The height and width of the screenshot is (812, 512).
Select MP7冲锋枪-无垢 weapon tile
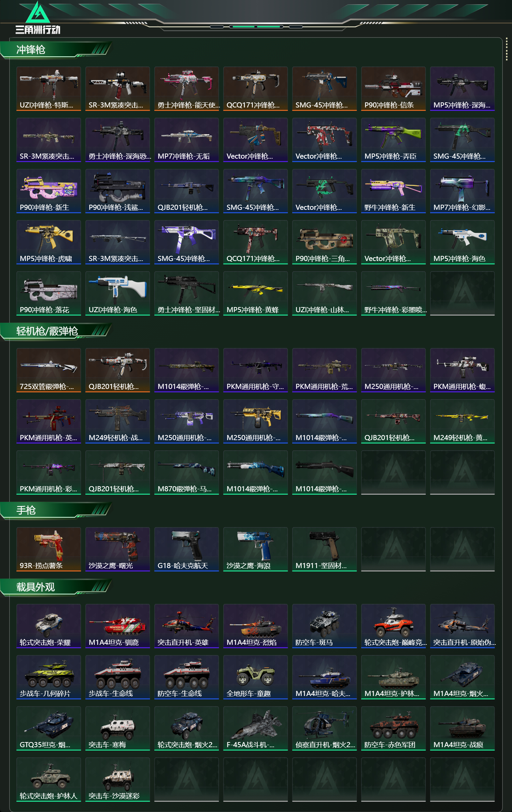coord(186,140)
